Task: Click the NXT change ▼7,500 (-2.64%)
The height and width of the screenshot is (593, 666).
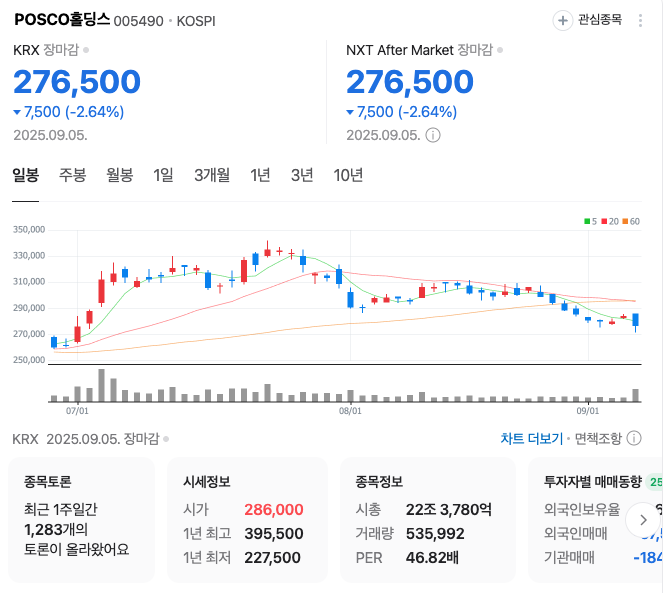Action: pos(402,112)
